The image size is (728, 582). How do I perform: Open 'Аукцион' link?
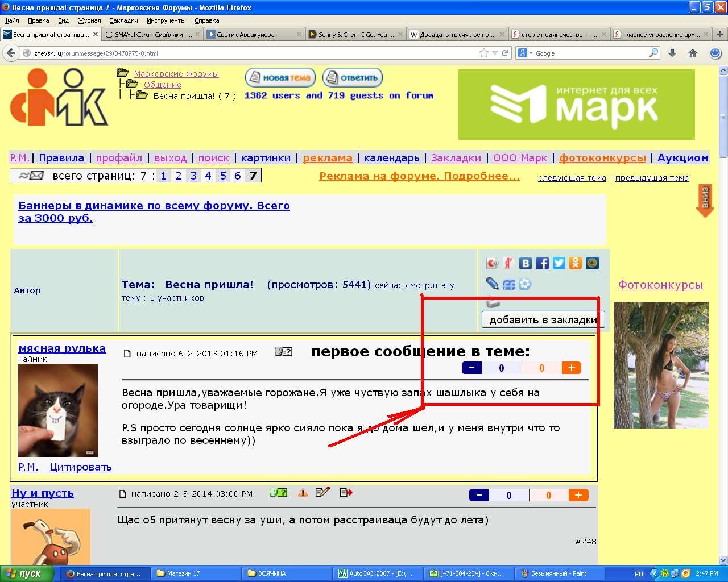(682, 158)
